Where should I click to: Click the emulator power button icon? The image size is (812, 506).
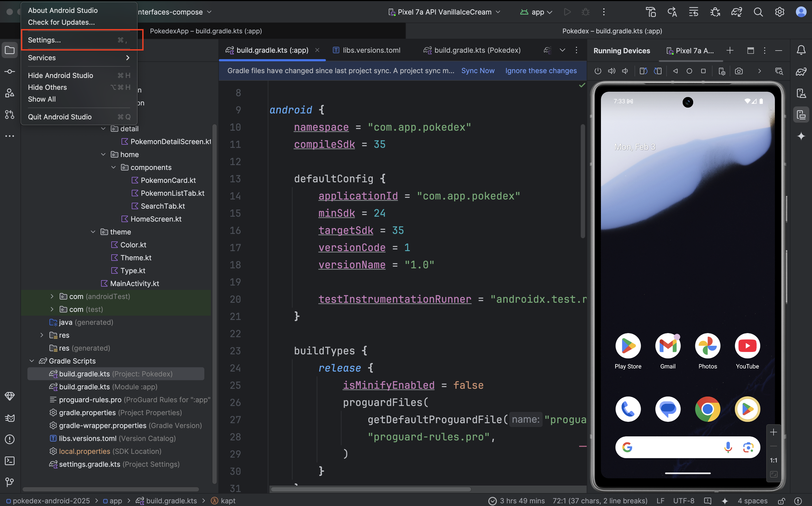(x=597, y=71)
